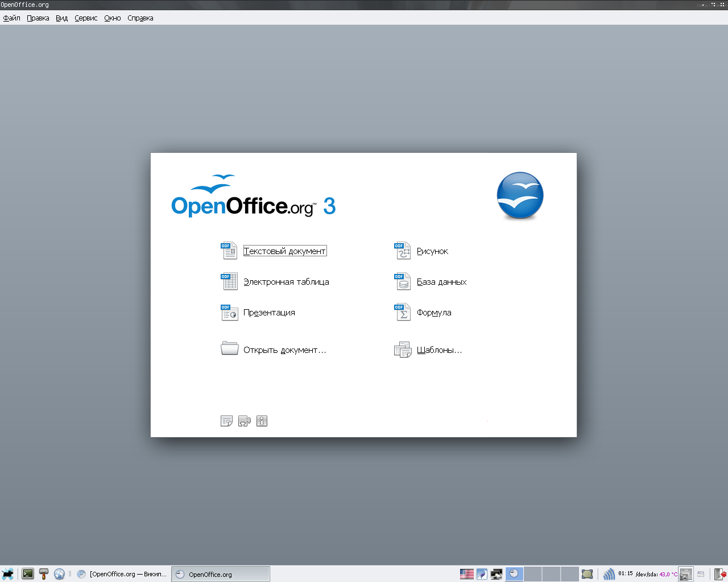
Task: Open the Сервис menu
Action: click(86, 18)
